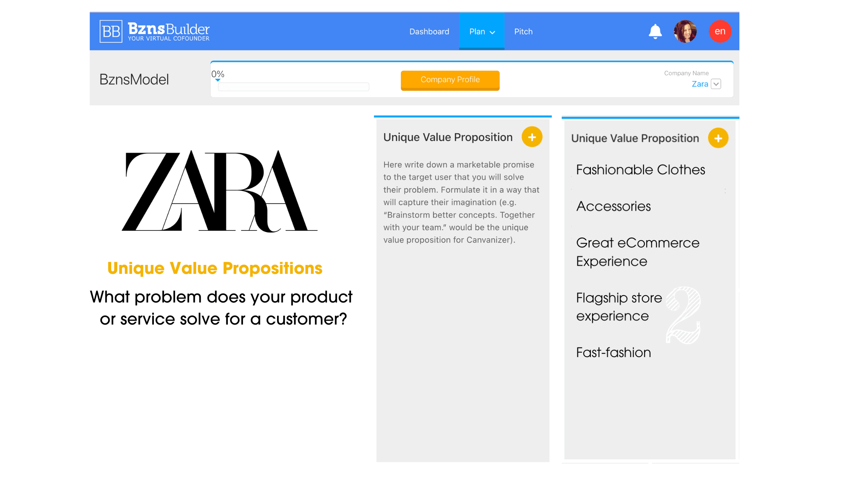The width and height of the screenshot is (868, 488).
Task: Click the Fashionable Clothes value proposition item
Action: click(x=640, y=170)
